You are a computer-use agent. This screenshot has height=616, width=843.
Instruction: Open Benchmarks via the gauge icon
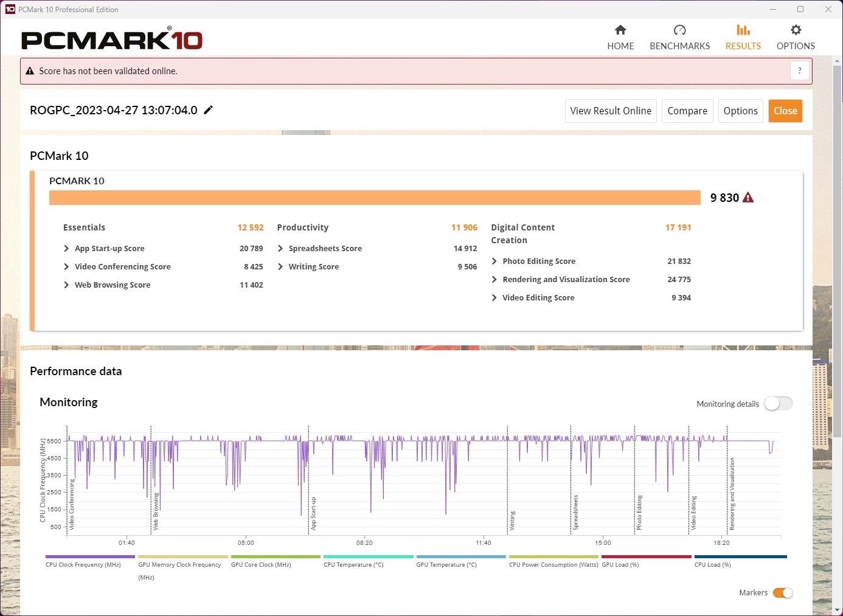click(x=679, y=30)
